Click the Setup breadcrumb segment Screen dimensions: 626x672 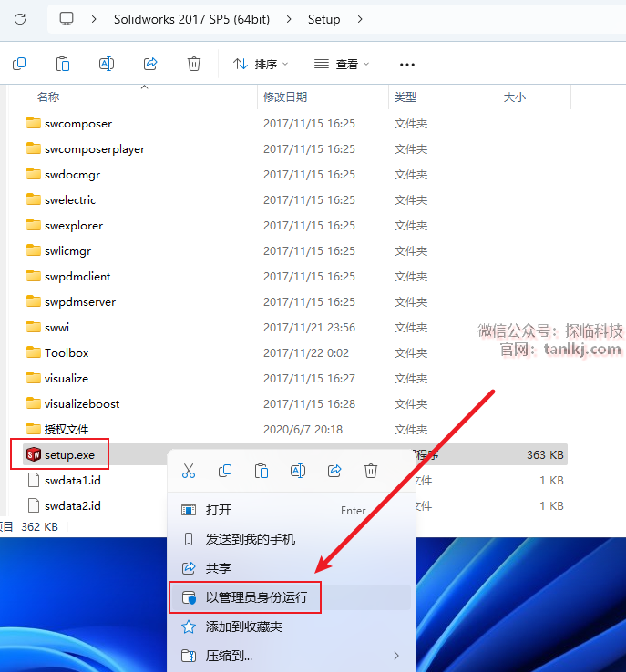[x=323, y=19]
